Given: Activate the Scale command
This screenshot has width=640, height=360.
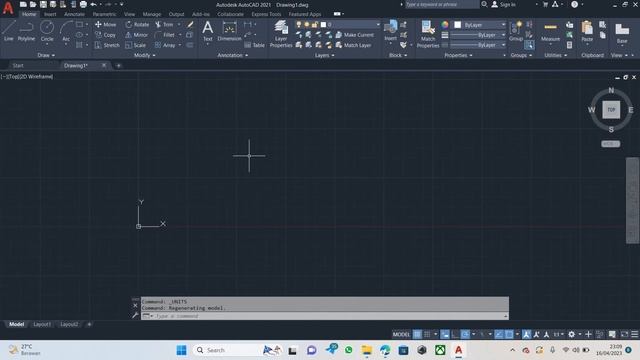Looking at the screenshot, I should point(136,45).
